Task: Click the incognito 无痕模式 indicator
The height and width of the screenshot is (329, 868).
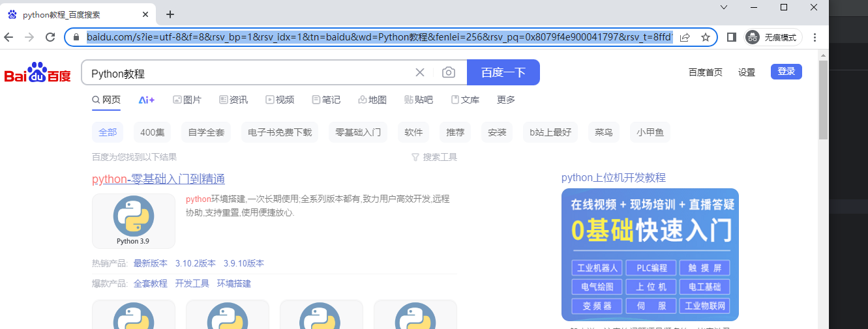Action: coord(773,37)
